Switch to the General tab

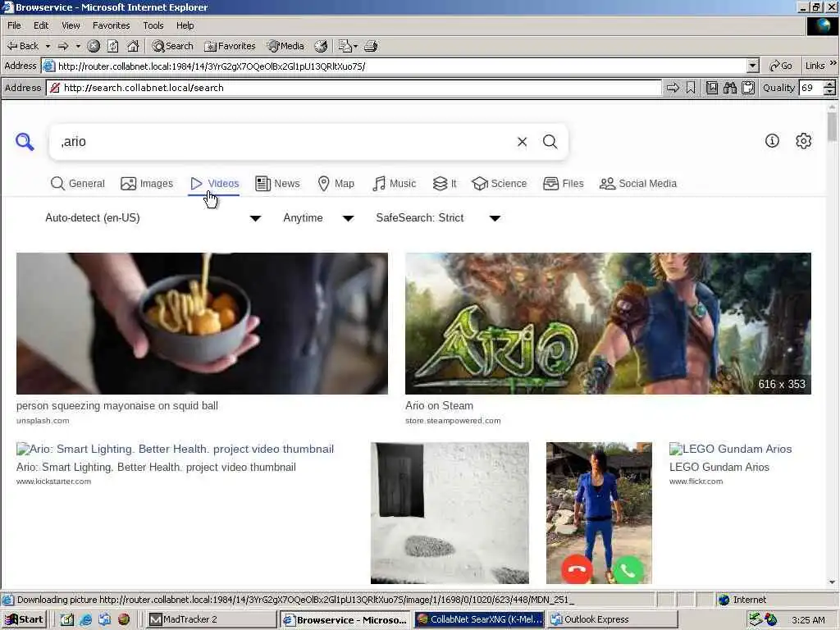[78, 184]
